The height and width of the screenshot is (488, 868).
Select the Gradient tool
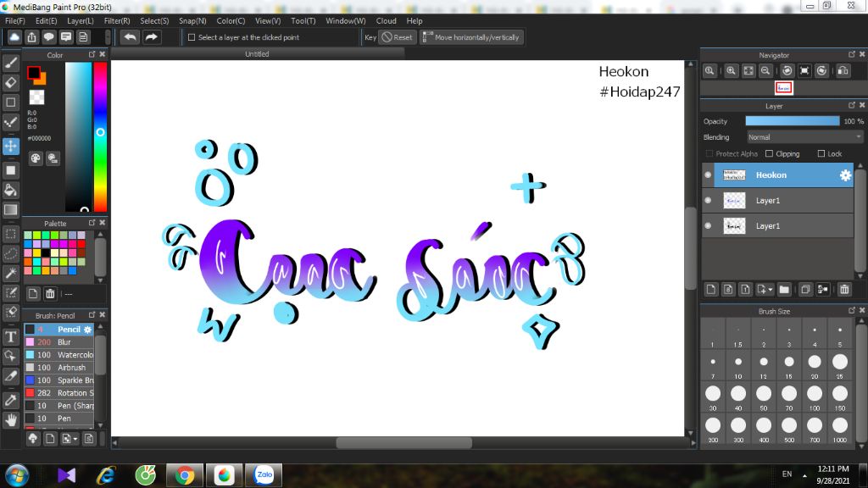point(10,210)
